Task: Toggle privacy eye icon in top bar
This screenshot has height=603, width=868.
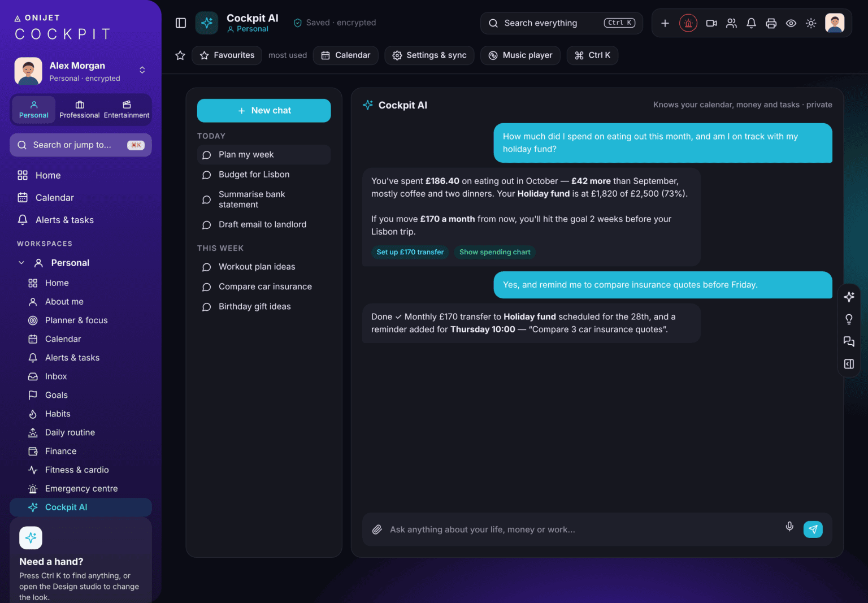Action: click(x=791, y=23)
